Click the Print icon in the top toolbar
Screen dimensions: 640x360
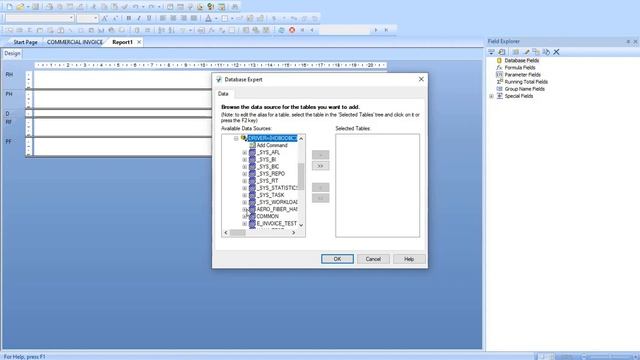(x=49, y=7)
